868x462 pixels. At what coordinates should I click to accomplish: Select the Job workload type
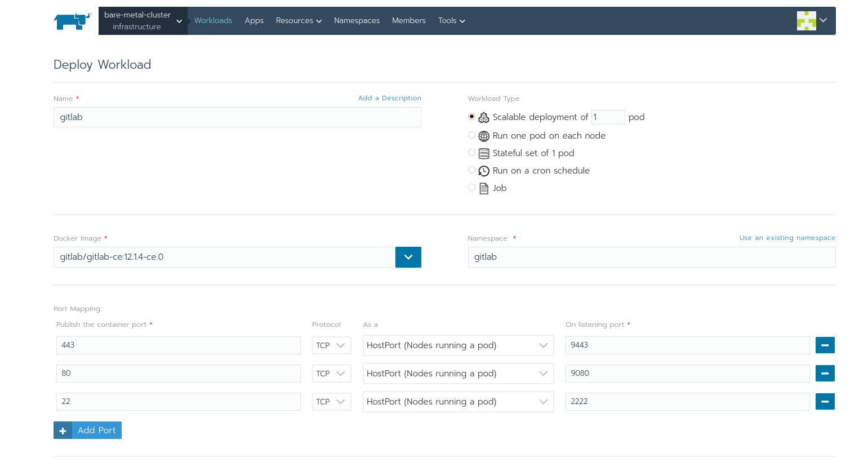coord(471,188)
